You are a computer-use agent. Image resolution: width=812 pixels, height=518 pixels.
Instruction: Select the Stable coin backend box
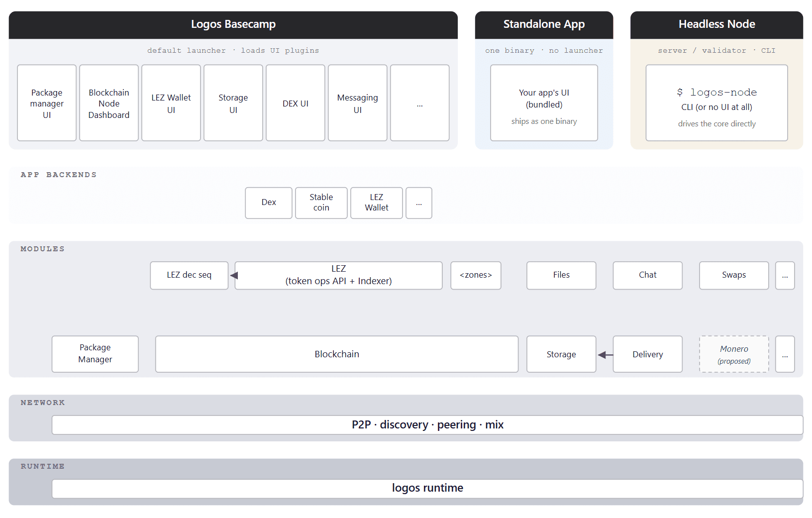click(321, 203)
